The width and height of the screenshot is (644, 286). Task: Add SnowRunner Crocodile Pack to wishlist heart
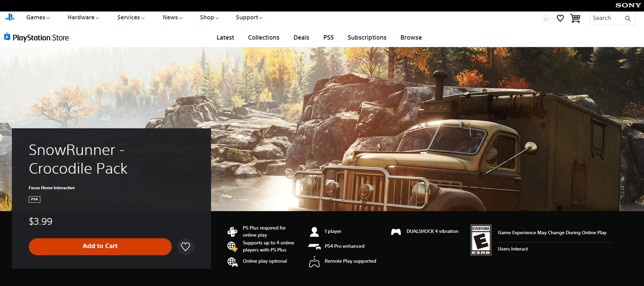coord(186,247)
